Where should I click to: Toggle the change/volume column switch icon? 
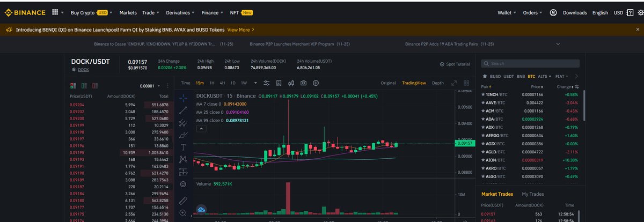point(577,86)
